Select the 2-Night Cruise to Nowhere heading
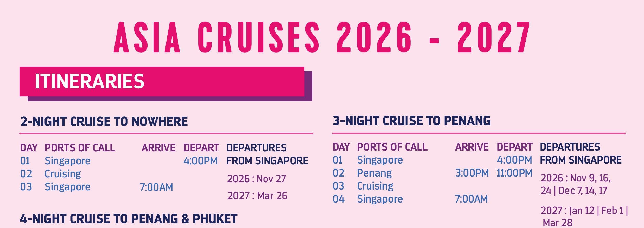The height and width of the screenshot is (228, 644). point(104,122)
